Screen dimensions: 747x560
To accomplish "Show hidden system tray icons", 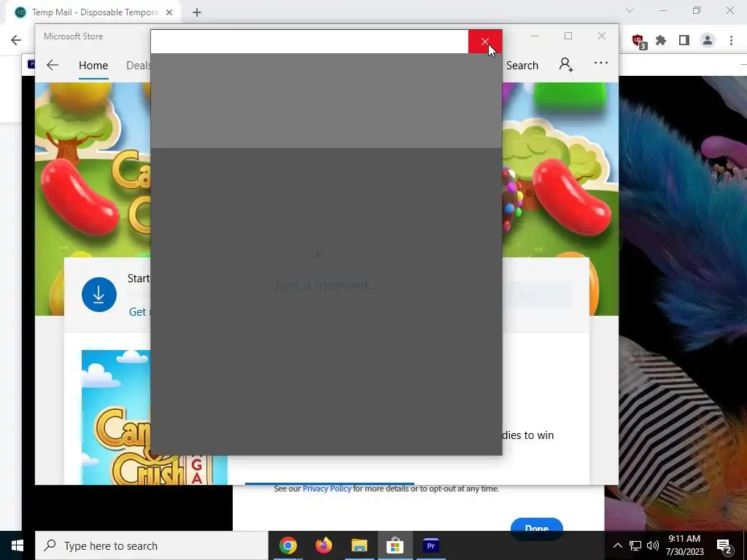I will [617, 545].
